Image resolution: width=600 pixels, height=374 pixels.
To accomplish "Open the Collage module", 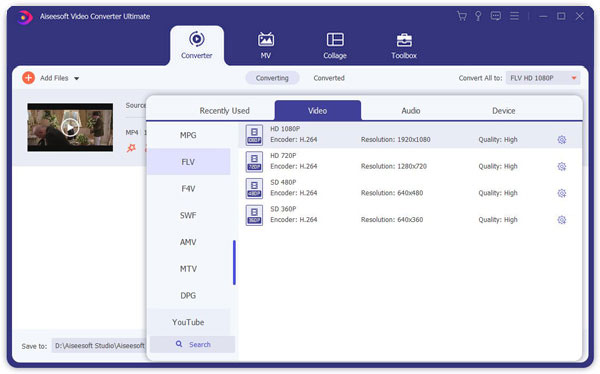I will 335,46.
